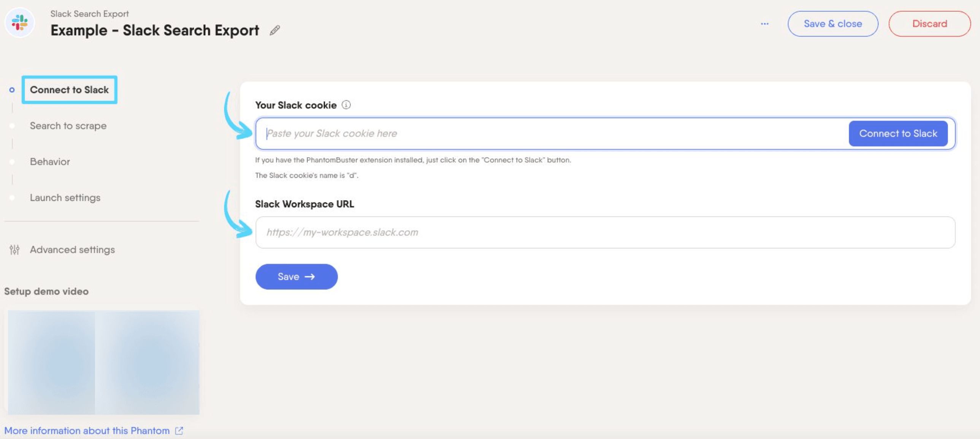Click the 'Slack Search Export' subtitle text
The image size is (980, 439).
(x=89, y=14)
